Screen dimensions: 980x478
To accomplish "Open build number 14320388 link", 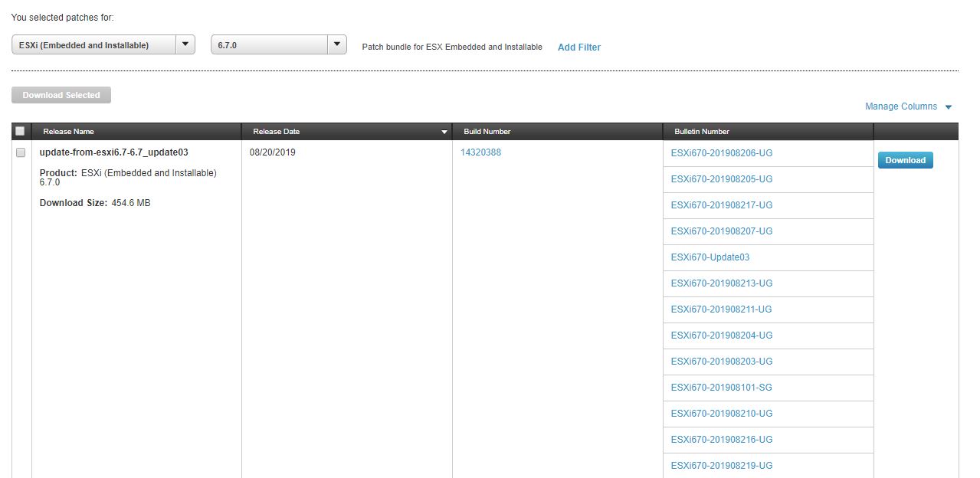I will pyautogui.click(x=480, y=152).
